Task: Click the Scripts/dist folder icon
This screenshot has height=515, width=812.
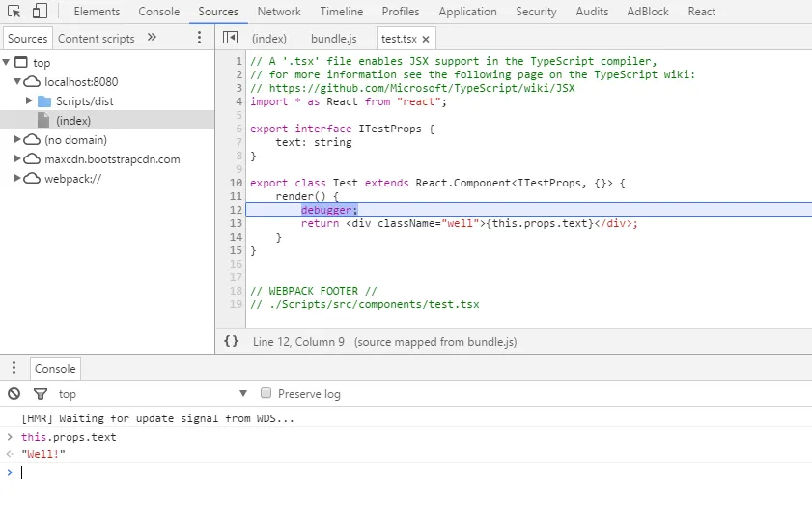Action: pos(44,101)
